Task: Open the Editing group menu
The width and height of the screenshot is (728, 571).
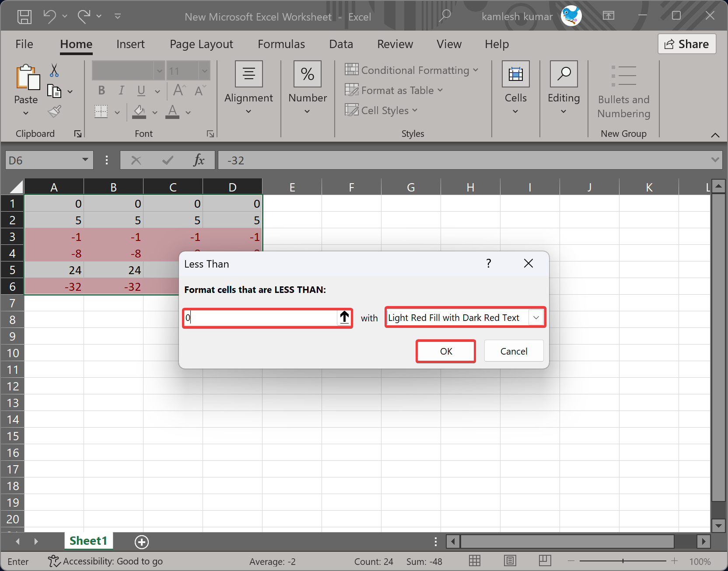Action: tap(563, 88)
